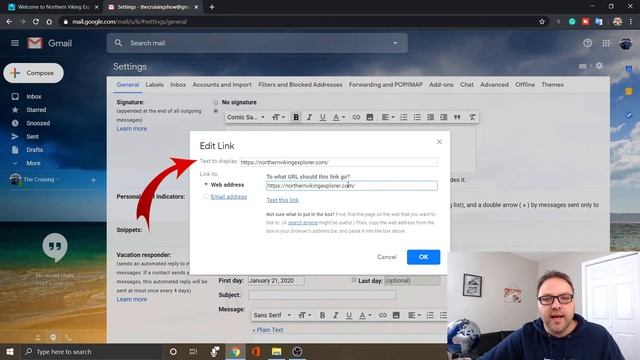Insert image in vacation message toolbar
Image resolution: width=640 pixels, height=360 pixels.
[396, 315]
